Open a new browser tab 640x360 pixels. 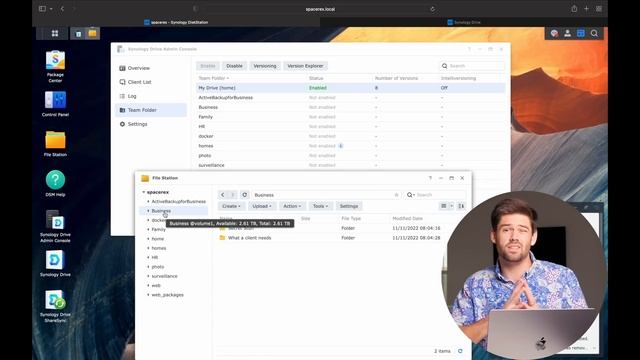[587, 9]
